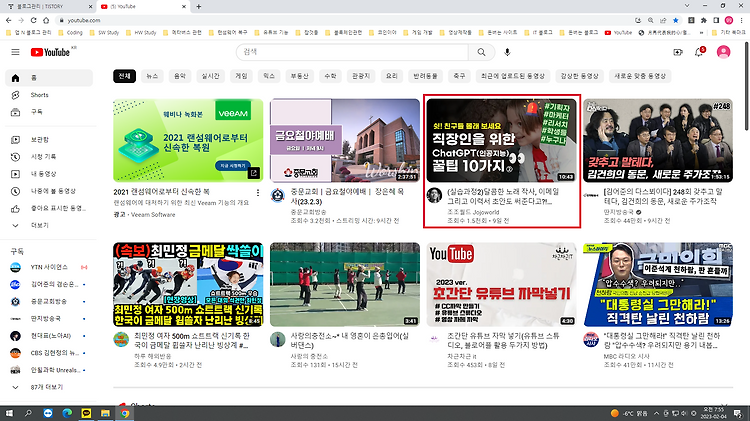Open 천대표(노아AI) subscription channel

coord(49,336)
